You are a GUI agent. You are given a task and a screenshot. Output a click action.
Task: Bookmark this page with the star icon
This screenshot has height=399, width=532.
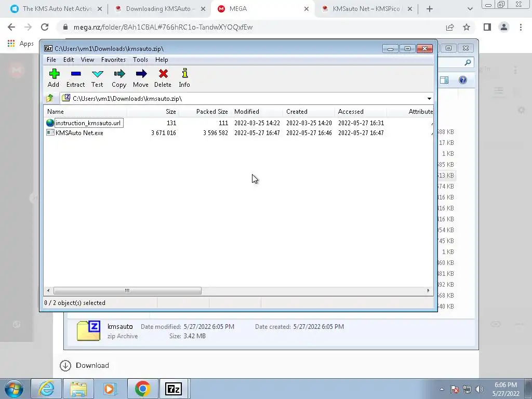click(467, 27)
